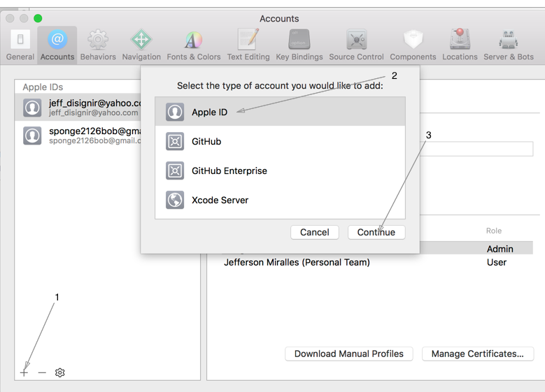Image resolution: width=545 pixels, height=392 pixels.
Task: Open Text Editing preferences
Action: (248, 45)
